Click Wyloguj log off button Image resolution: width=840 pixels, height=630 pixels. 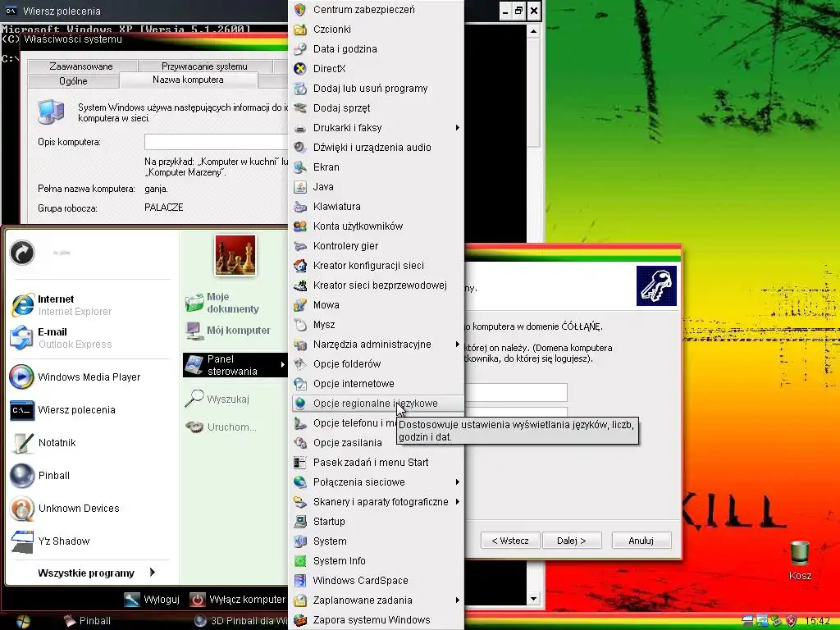point(152,600)
